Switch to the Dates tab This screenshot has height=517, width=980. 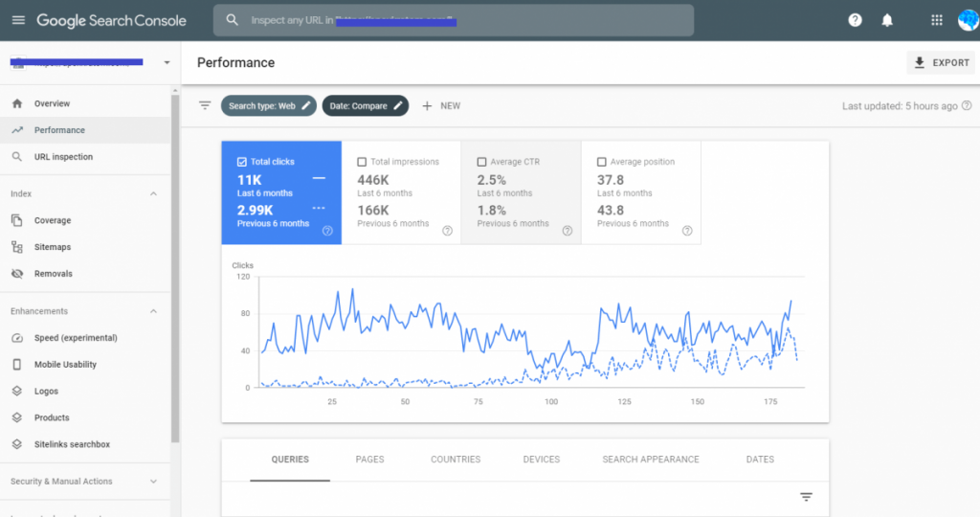click(x=760, y=460)
